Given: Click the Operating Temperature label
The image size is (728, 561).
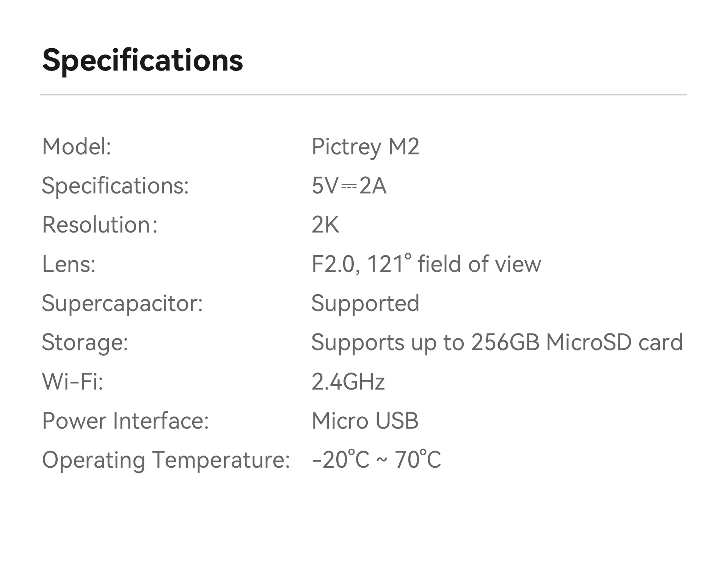Looking at the screenshot, I should [166, 460].
